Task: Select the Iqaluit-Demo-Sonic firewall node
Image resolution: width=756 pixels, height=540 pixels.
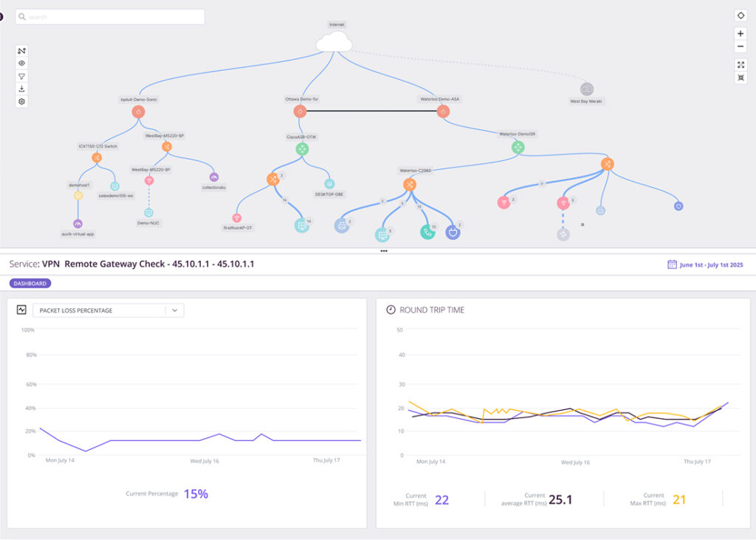Action: 138,112
